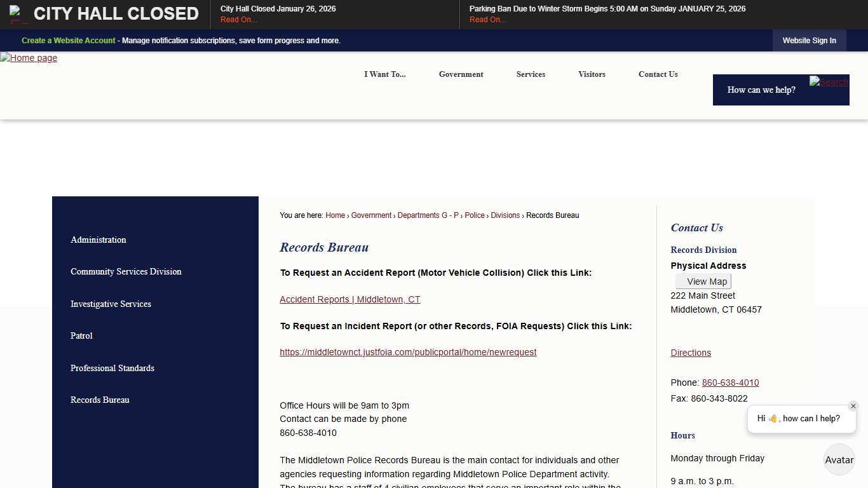
Task: Click the Police breadcrumb link
Action: (474, 215)
